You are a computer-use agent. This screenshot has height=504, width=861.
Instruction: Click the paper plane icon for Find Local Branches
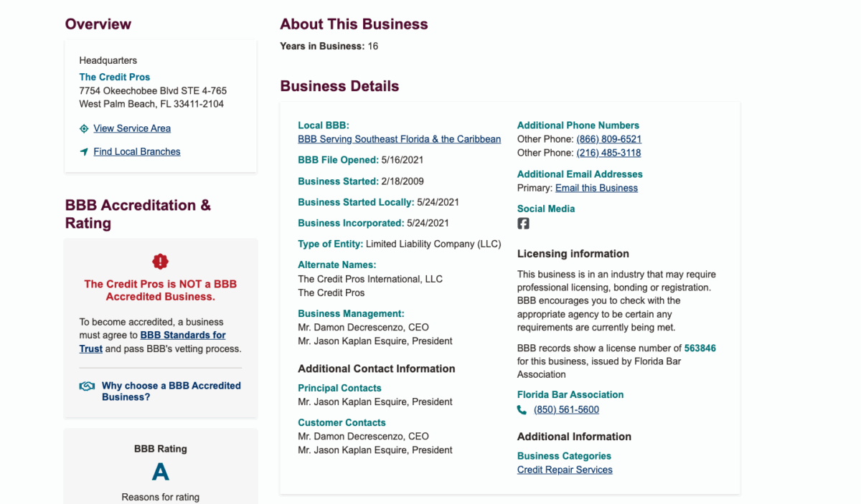83,151
